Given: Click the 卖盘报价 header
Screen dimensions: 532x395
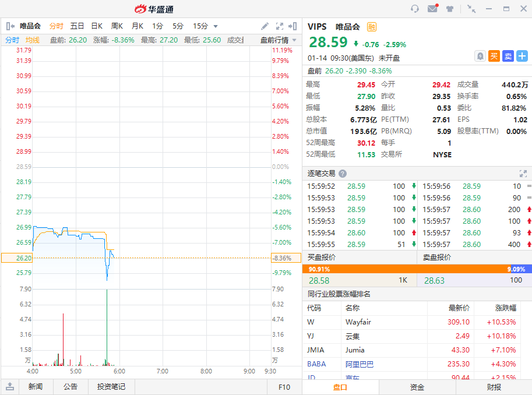Looking at the screenshot, I should pyautogui.click(x=437, y=258).
